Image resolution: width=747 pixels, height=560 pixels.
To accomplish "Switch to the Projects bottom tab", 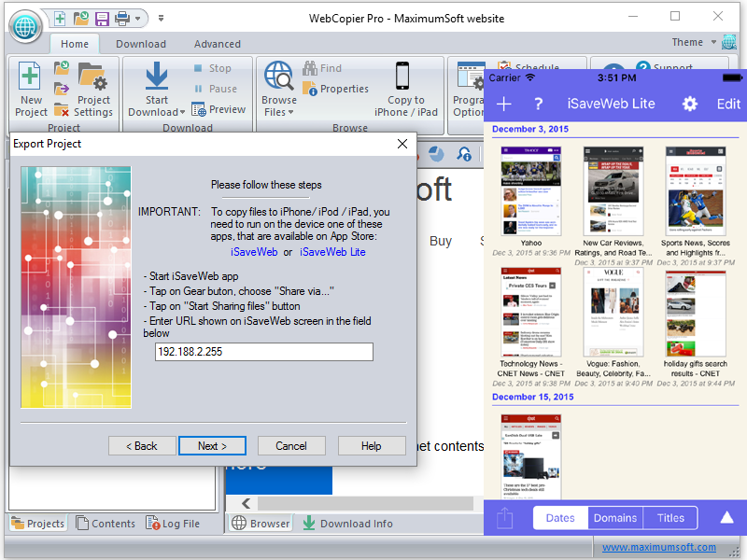I will click(38, 524).
